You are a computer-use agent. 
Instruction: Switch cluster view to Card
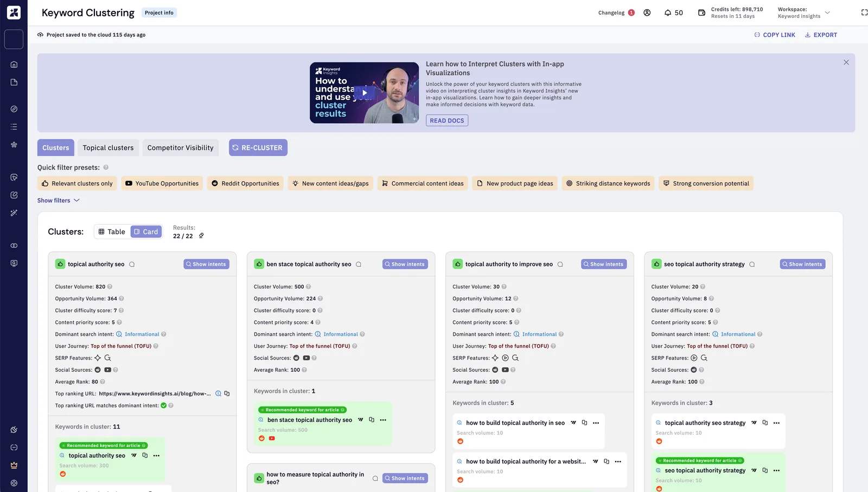[146, 232]
